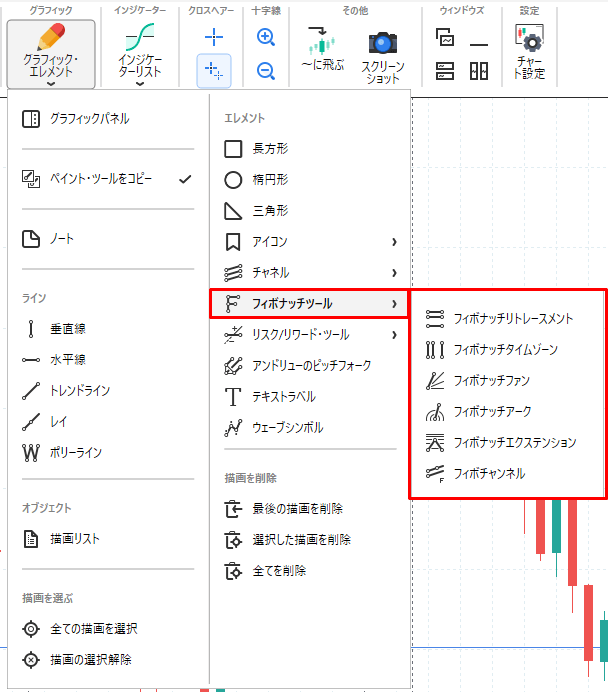Open the 描画リスト drawing list
This screenshot has height=692, width=608.
74,539
